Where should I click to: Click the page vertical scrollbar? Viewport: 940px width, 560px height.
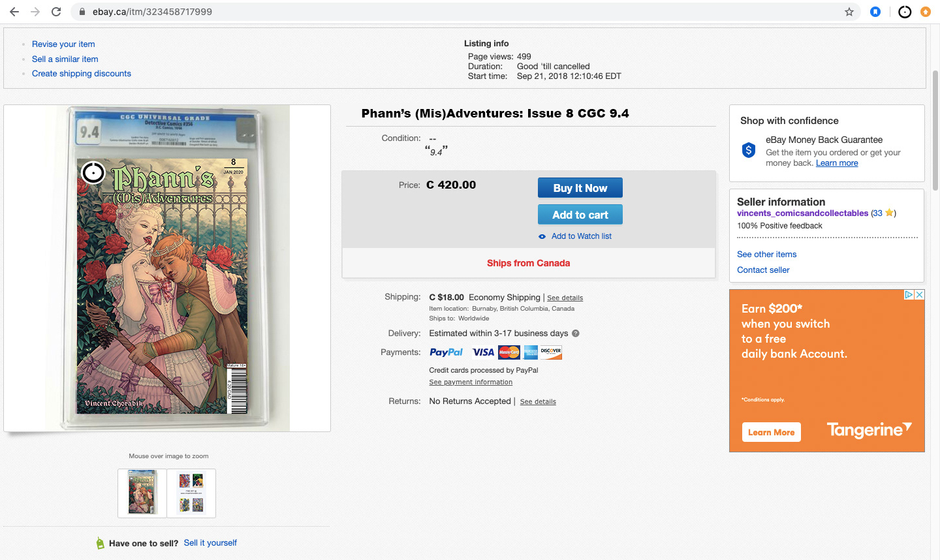pos(935,131)
